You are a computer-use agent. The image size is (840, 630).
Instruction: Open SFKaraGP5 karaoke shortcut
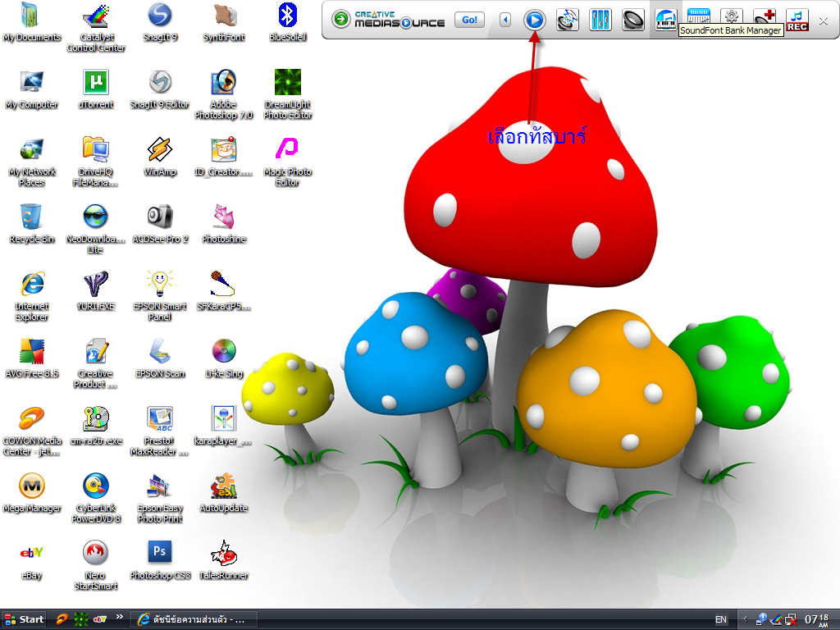[223, 291]
